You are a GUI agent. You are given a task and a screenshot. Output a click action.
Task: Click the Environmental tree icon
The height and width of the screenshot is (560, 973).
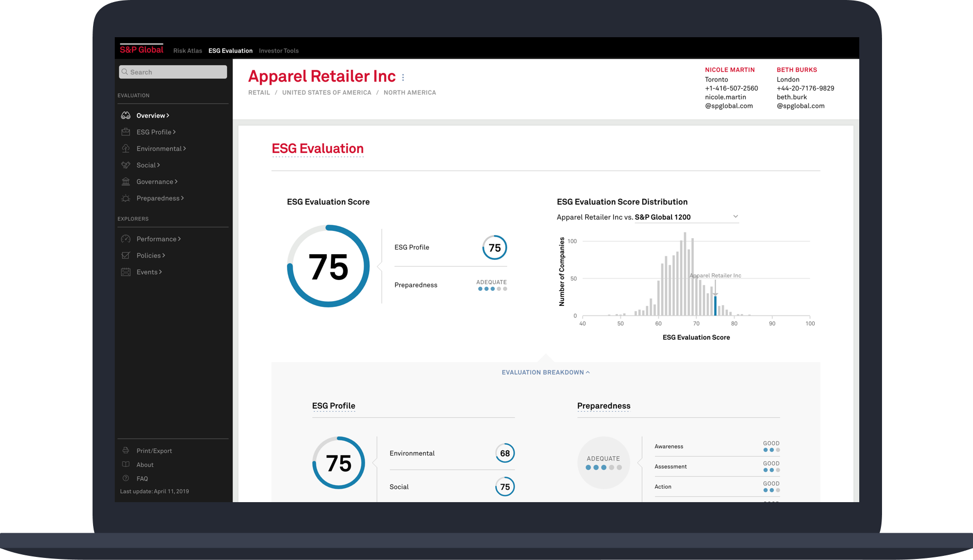click(126, 148)
